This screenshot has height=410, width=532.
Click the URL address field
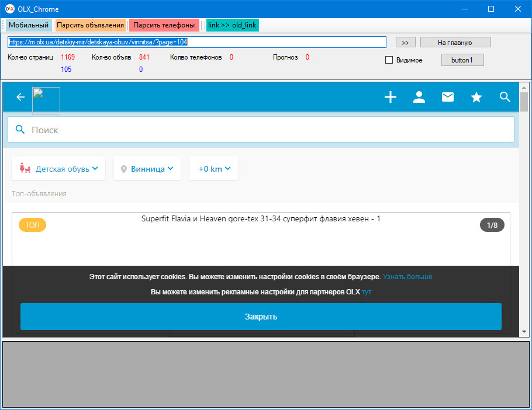click(197, 42)
